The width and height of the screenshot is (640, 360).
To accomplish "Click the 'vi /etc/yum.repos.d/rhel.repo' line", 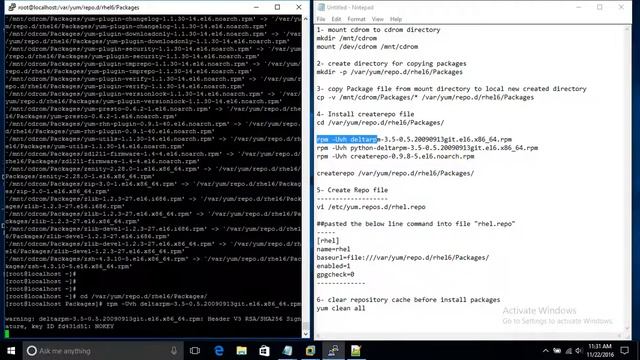I will [x=371, y=207].
